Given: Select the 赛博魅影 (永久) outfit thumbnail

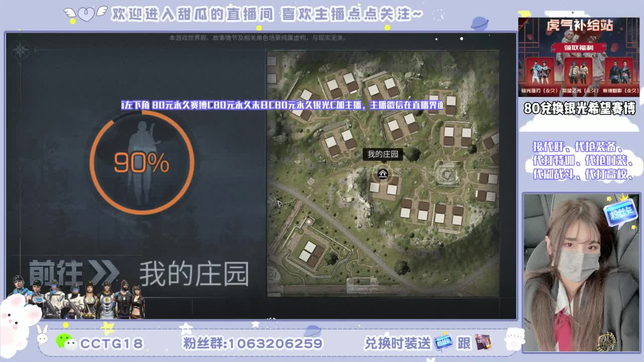Looking at the screenshot, I should point(618,72).
